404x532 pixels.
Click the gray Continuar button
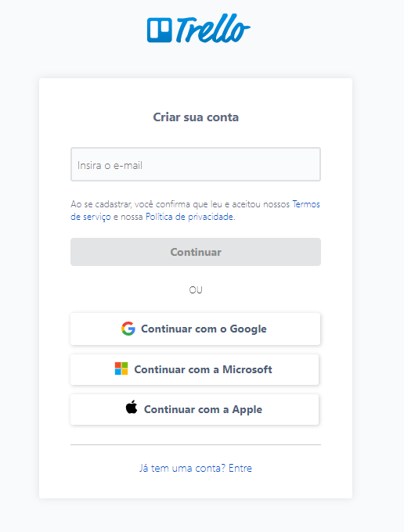pyautogui.click(x=196, y=252)
